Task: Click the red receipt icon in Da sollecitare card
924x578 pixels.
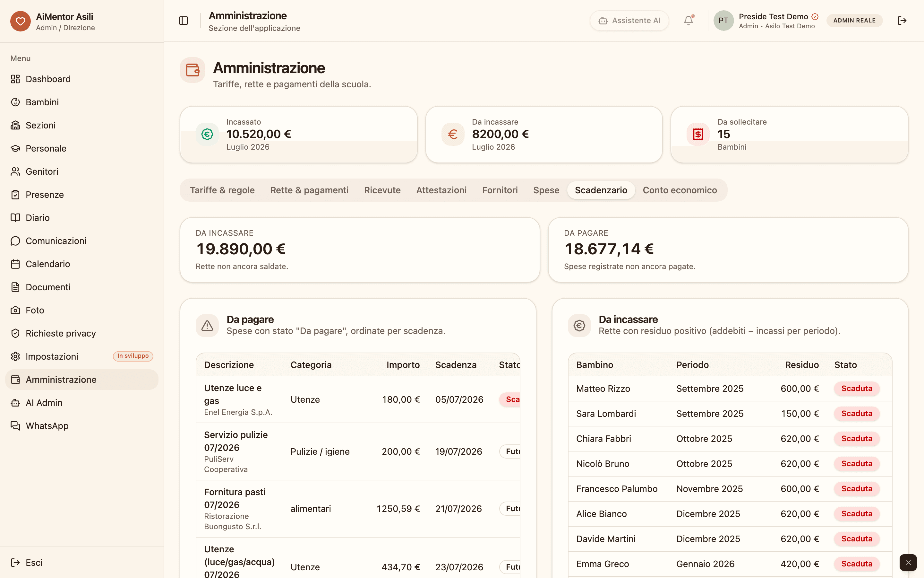Action: (x=698, y=134)
